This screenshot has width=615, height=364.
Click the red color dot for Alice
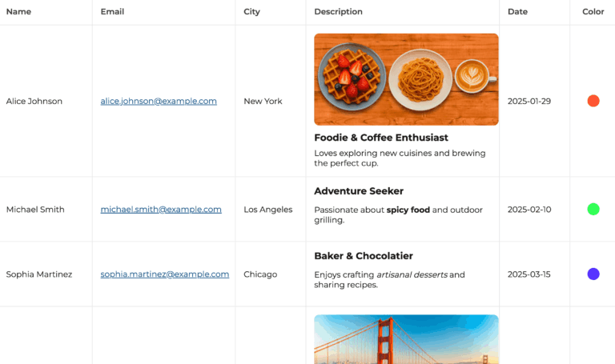[593, 101]
